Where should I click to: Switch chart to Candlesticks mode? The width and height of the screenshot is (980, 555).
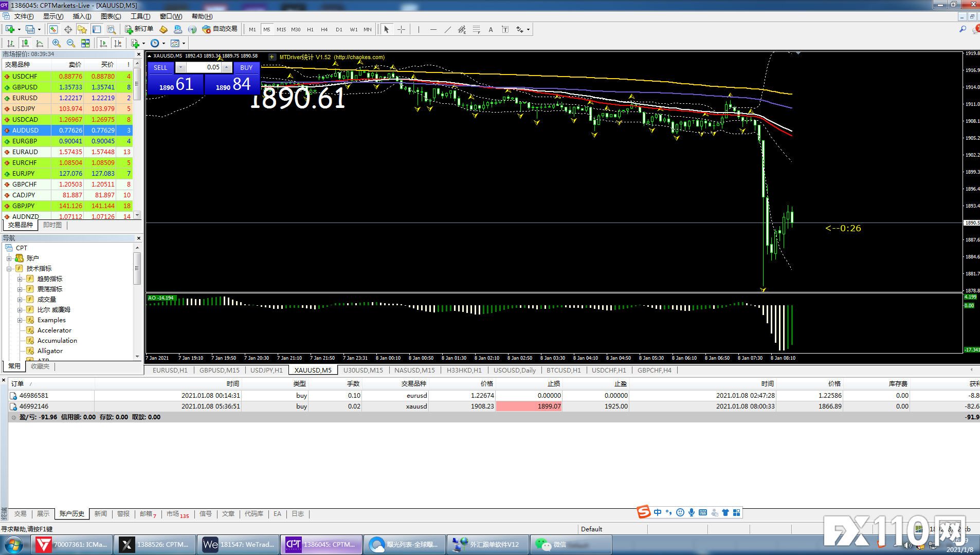pyautogui.click(x=25, y=43)
